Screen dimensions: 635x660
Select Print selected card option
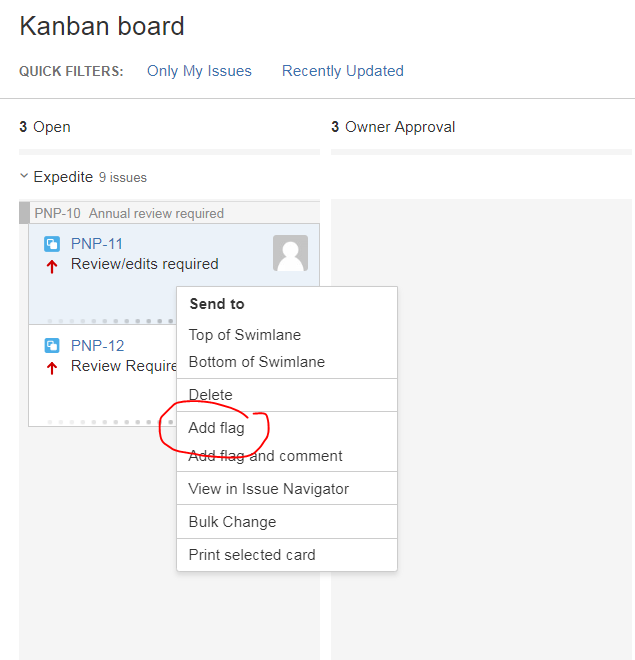tap(252, 555)
